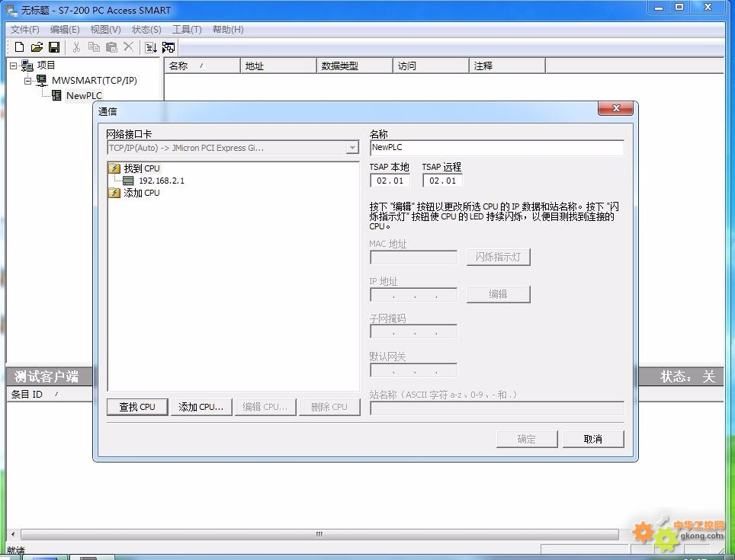Screen dimensions: 735x560
Task: Click the 名称 input field containing NewPLC
Action: point(497,148)
